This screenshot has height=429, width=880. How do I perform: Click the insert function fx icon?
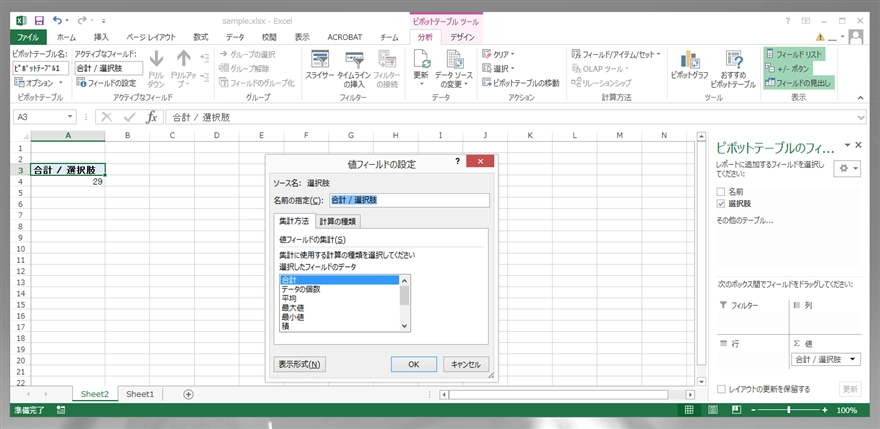coord(152,117)
